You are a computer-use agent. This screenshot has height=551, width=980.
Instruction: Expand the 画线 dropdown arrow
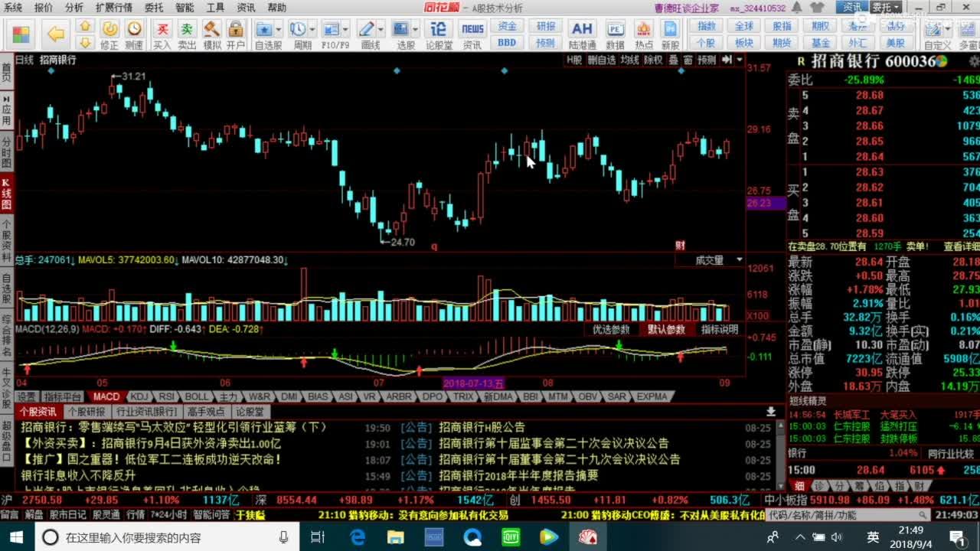[x=381, y=29]
